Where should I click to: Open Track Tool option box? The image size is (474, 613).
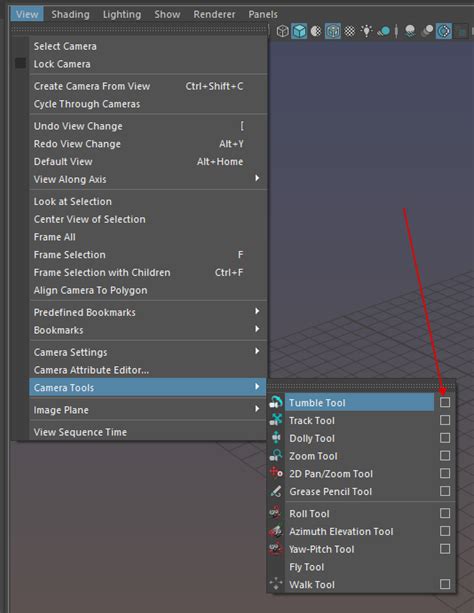coord(445,420)
